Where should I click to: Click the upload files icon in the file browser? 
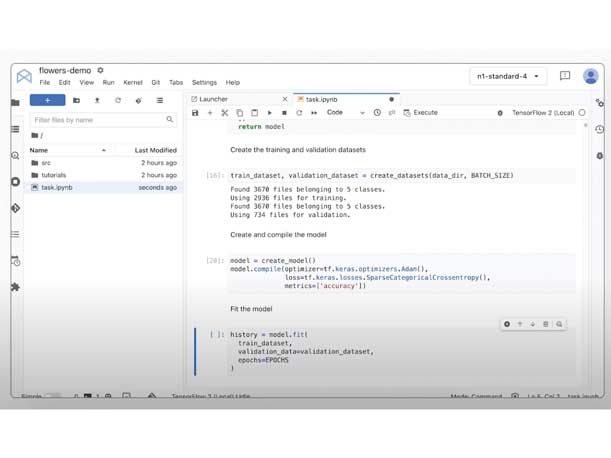point(97,100)
